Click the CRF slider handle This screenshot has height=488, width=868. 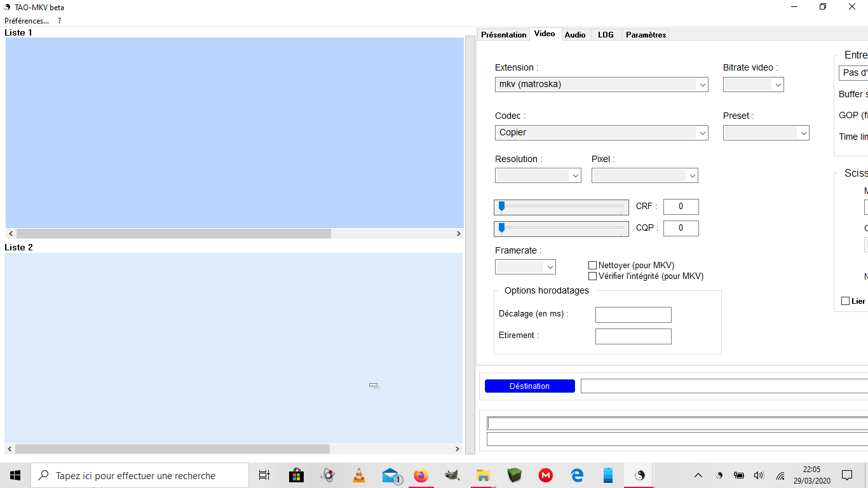coord(501,207)
